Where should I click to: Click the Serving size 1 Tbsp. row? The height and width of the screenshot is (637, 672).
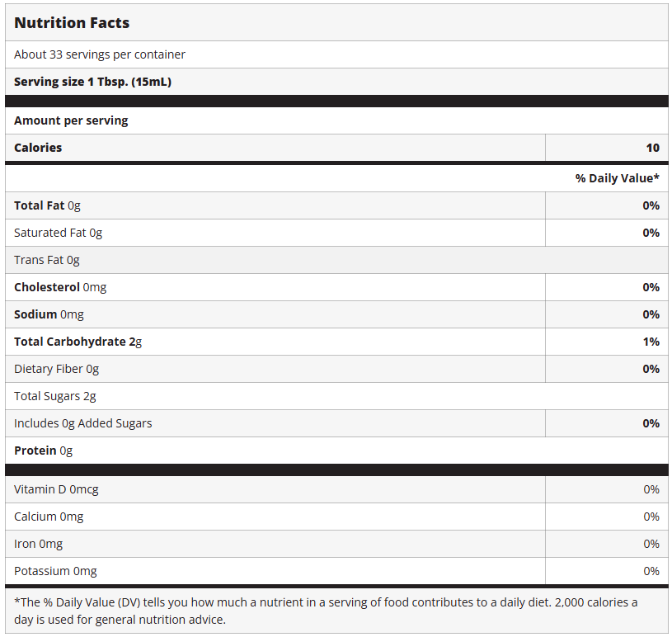coord(92,82)
